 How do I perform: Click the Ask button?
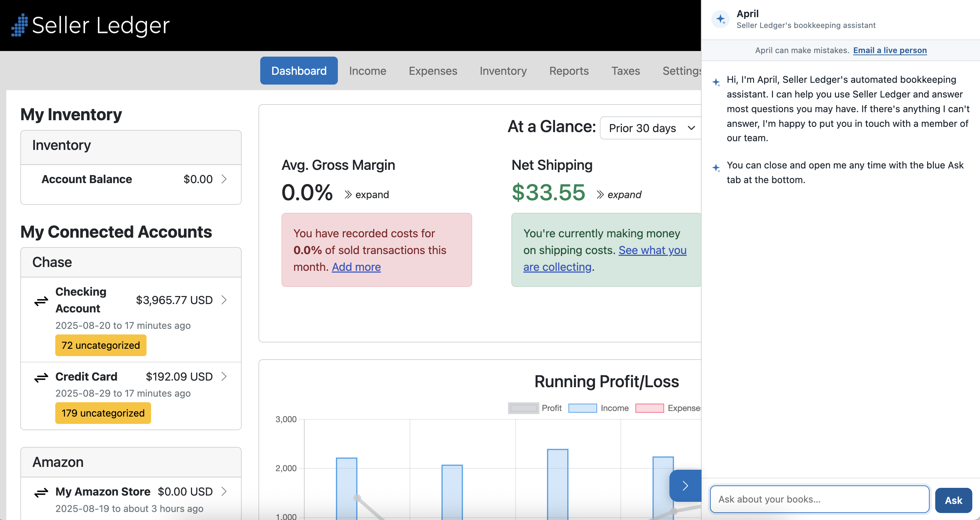(x=953, y=500)
